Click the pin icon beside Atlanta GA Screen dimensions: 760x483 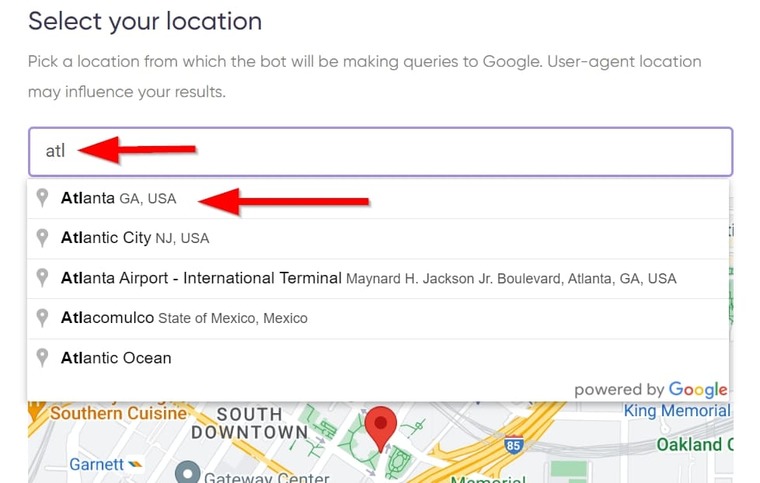(x=43, y=198)
